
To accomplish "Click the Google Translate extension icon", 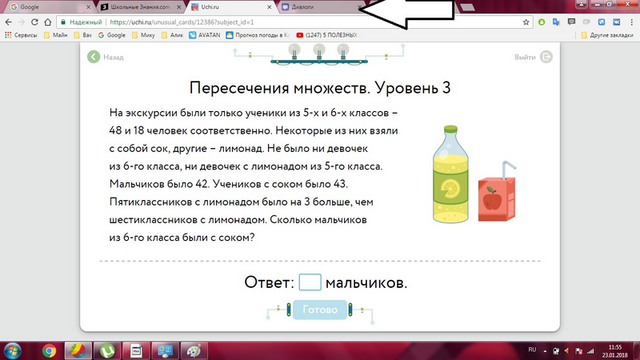I will click(x=556, y=22).
